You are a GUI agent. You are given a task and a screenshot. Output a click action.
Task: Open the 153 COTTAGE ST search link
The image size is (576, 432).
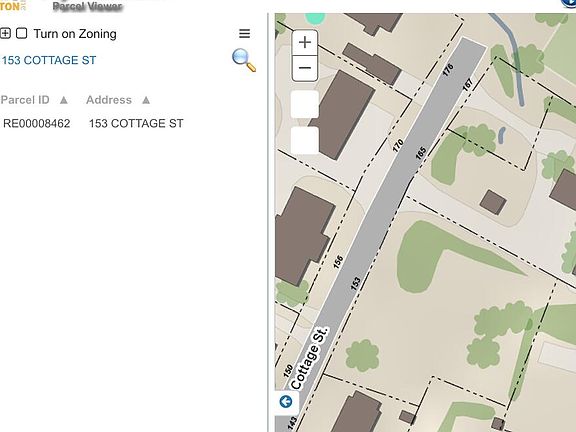(x=49, y=60)
